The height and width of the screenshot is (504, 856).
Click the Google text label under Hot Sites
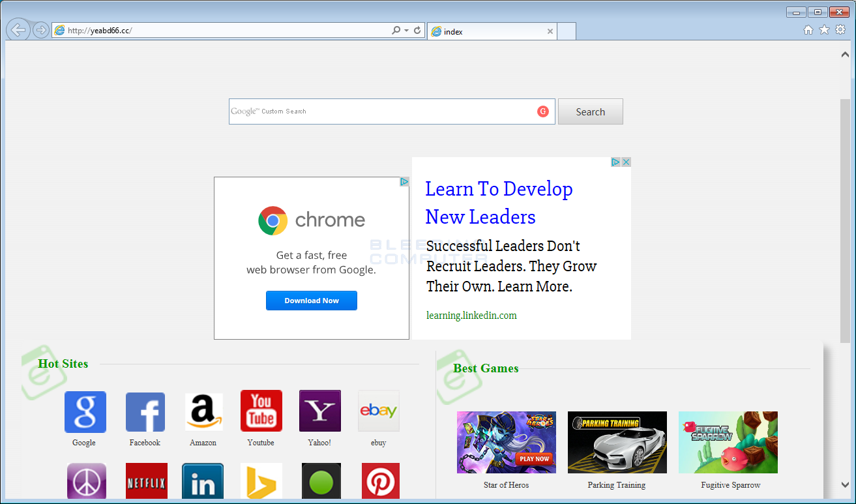pos(84,443)
